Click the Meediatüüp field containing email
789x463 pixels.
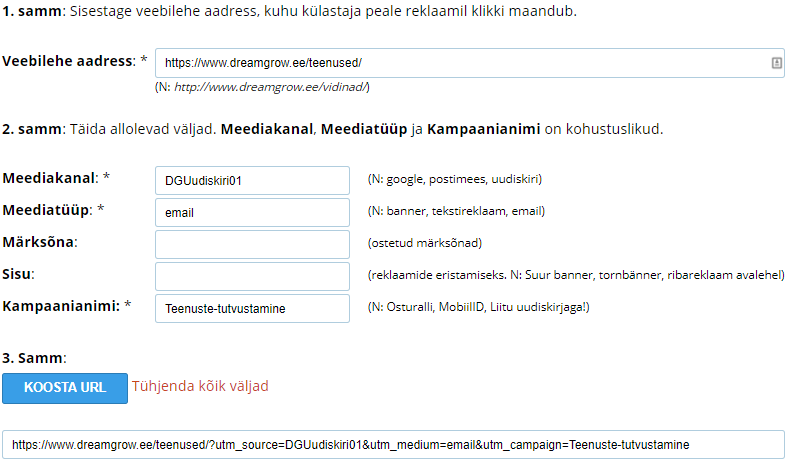point(252,212)
